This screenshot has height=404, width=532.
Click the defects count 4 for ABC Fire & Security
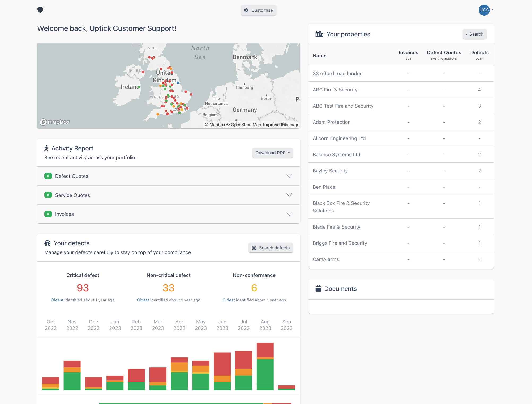click(x=479, y=90)
